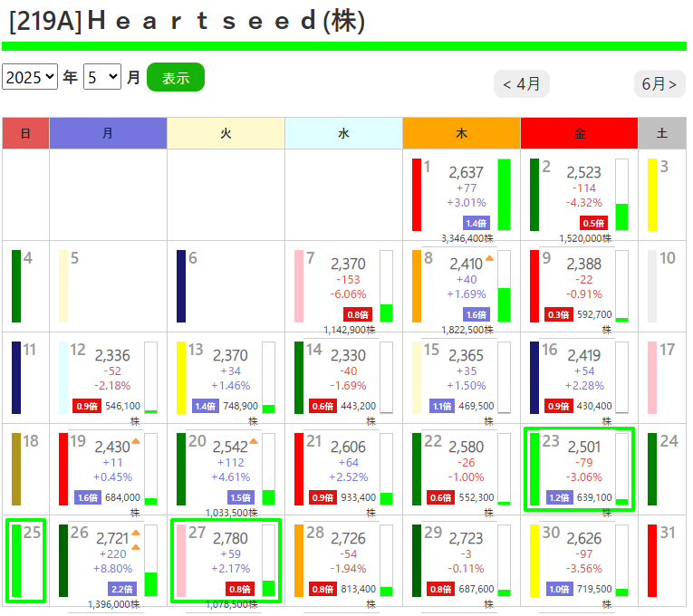Click the yellow color bar on May 3
Viewport: 693px width, 616px height.
tap(652, 195)
